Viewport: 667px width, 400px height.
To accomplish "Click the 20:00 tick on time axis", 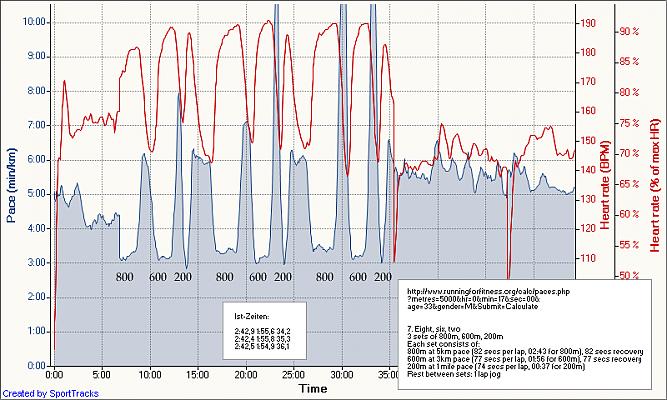I will (245, 374).
